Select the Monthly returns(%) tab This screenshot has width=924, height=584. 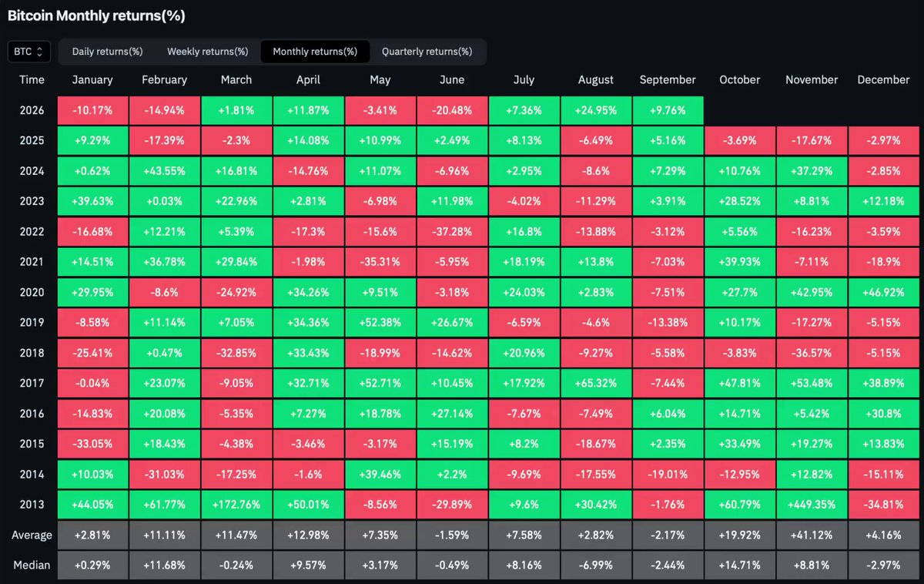315,52
